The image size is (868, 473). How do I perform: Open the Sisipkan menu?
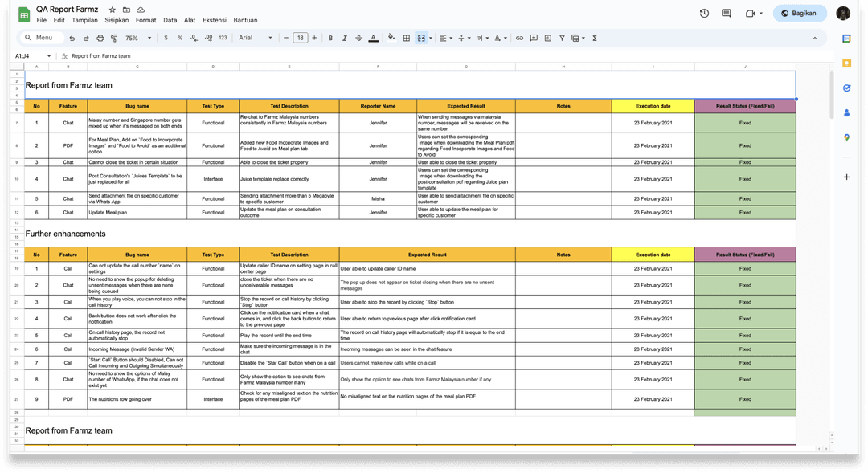(x=117, y=20)
